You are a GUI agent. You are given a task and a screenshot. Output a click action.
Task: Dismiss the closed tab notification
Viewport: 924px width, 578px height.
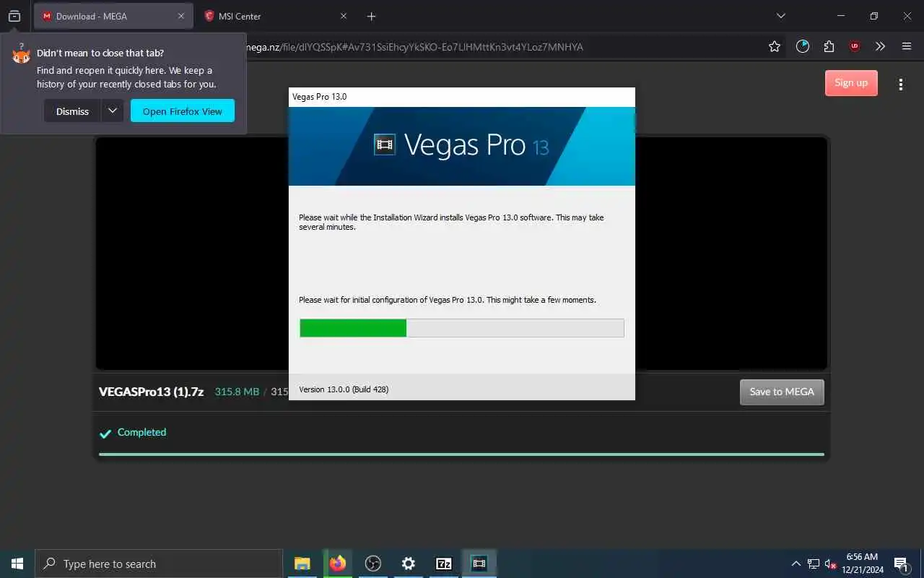click(x=72, y=111)
